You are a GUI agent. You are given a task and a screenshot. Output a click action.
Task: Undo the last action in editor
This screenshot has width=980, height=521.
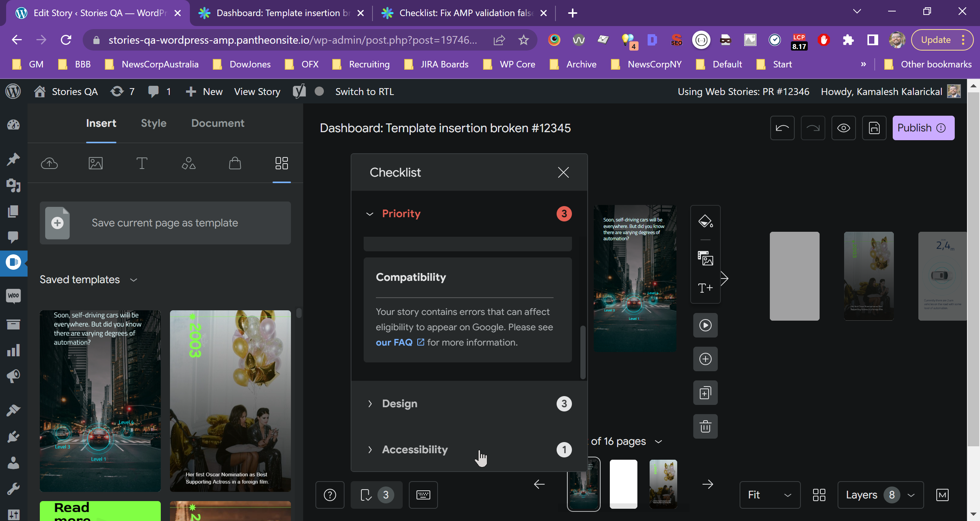point(782,128)
